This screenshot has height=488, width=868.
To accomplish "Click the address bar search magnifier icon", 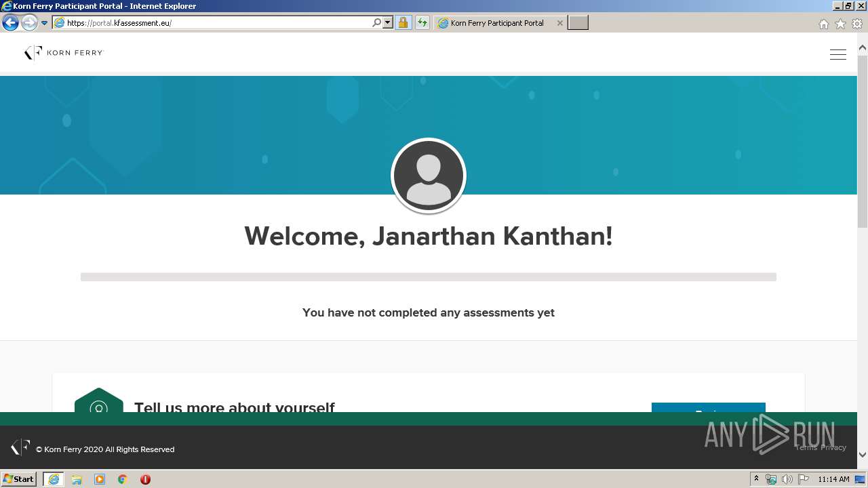I will click(x=377, y=22).
